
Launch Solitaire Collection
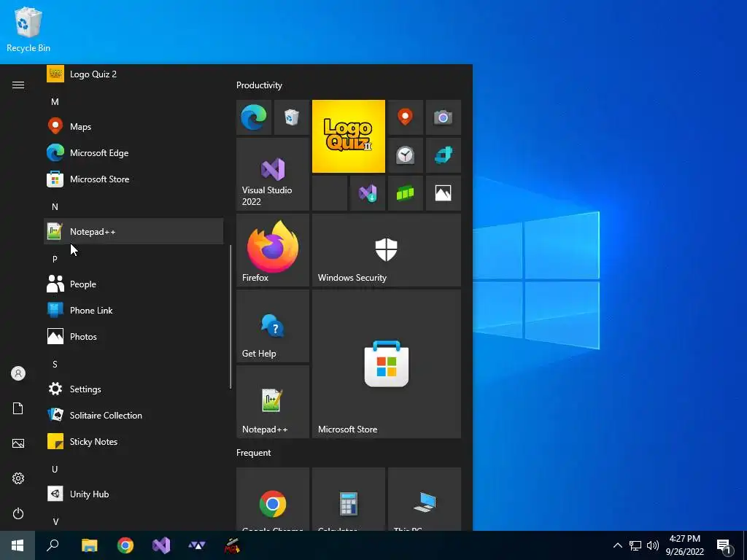(133, 415)
